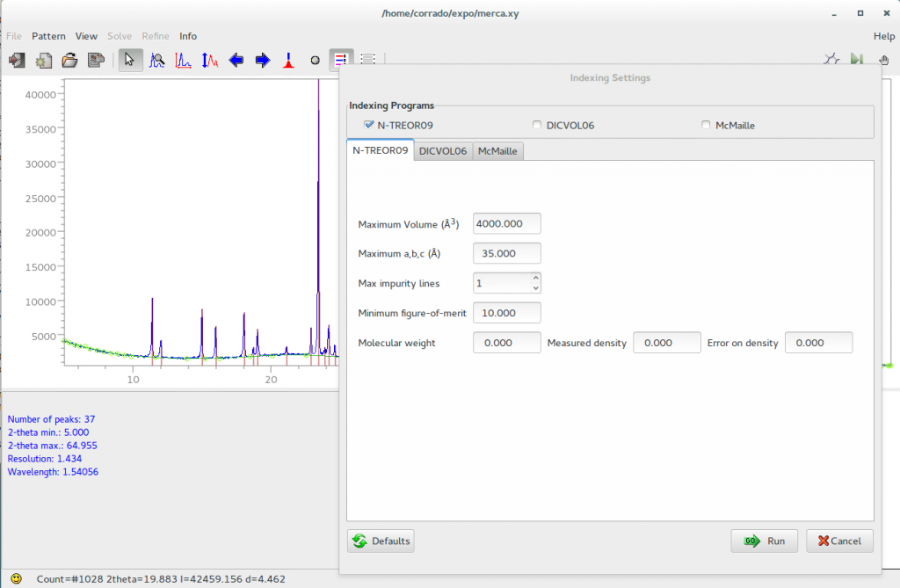Viewport: 900px width, 588px height.
Task: Switch to the DICVOL06 settings tab
Action: click(x=443, y=151)
